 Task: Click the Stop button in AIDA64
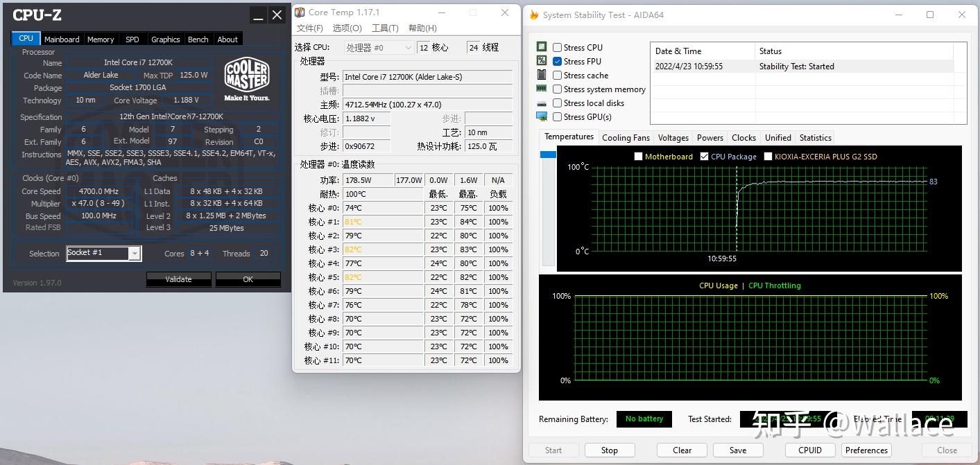(610, 450)
